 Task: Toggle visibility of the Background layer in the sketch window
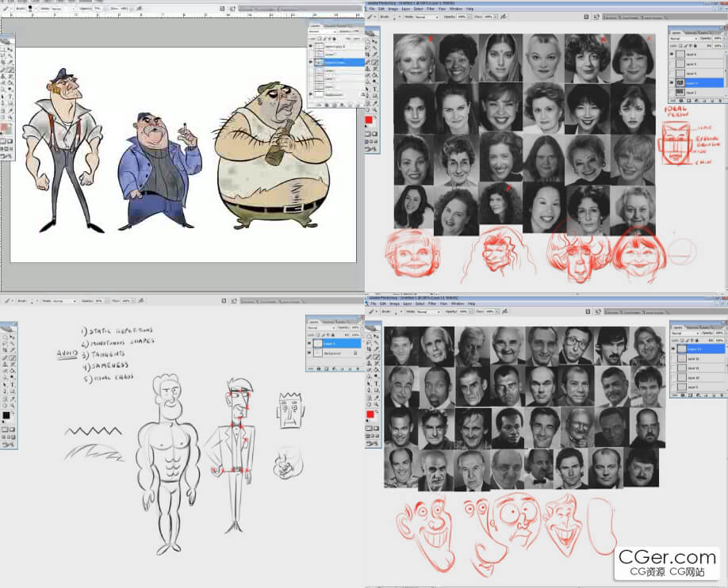[310, 353]
